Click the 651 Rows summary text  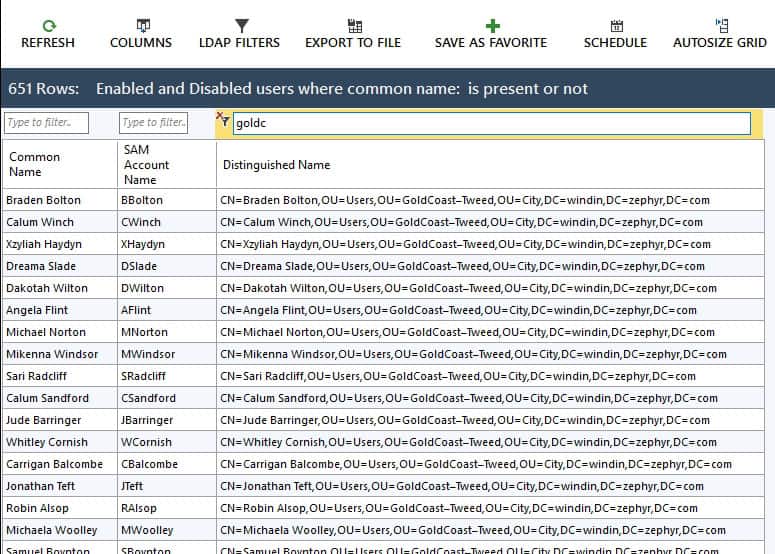click(43, 88)
